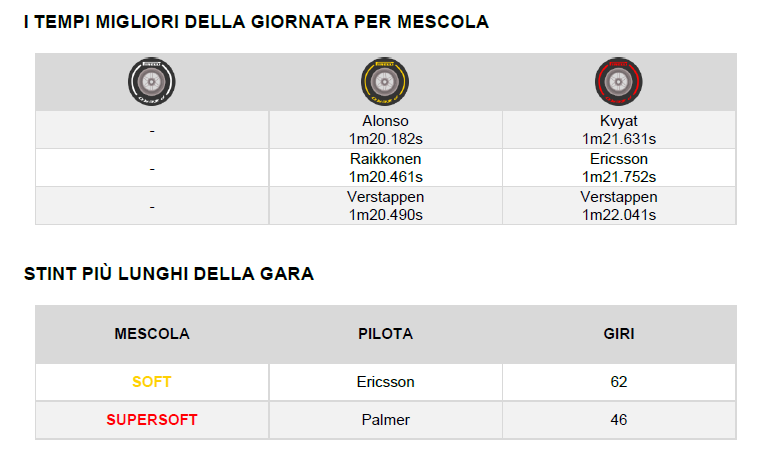Select the Alonso 1m20.182s cell
The image size is (769, 464).
(385, 130)
